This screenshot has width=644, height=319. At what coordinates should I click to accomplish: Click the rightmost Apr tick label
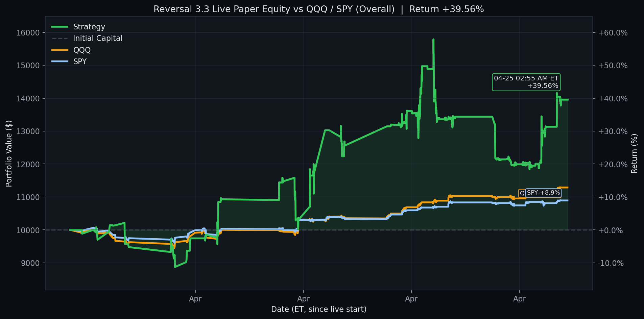(519, 299)
